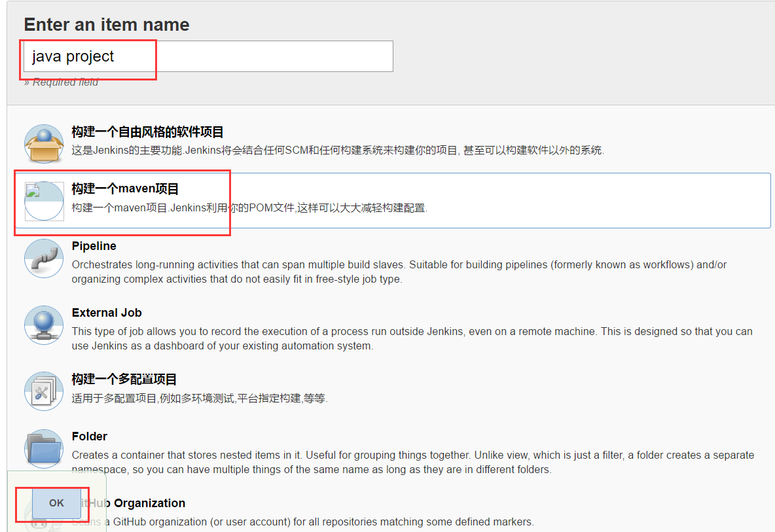Choose the GitHub Organization item title
Image resolution: width=775 pixels, height=532 pixels.
(132, 503)
